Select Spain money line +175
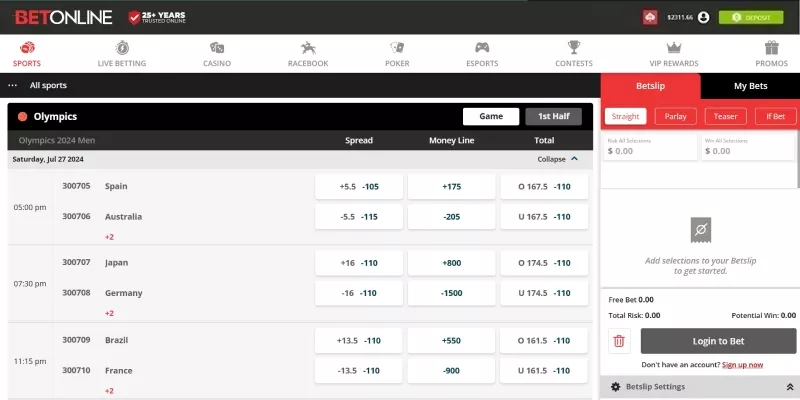The image size is (800, 400). [x=452, y=187]
